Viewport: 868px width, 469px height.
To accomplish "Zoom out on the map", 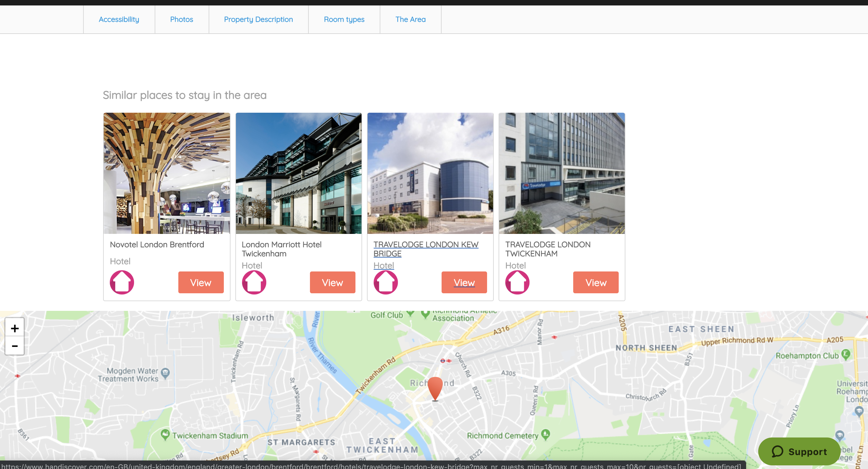I will (x=15, y=346).
